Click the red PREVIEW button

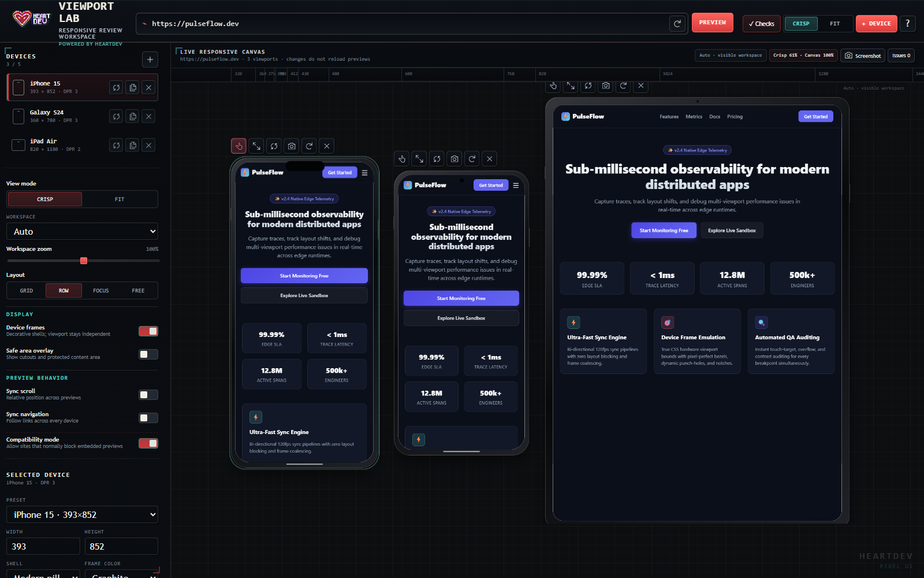pos(713,23)
